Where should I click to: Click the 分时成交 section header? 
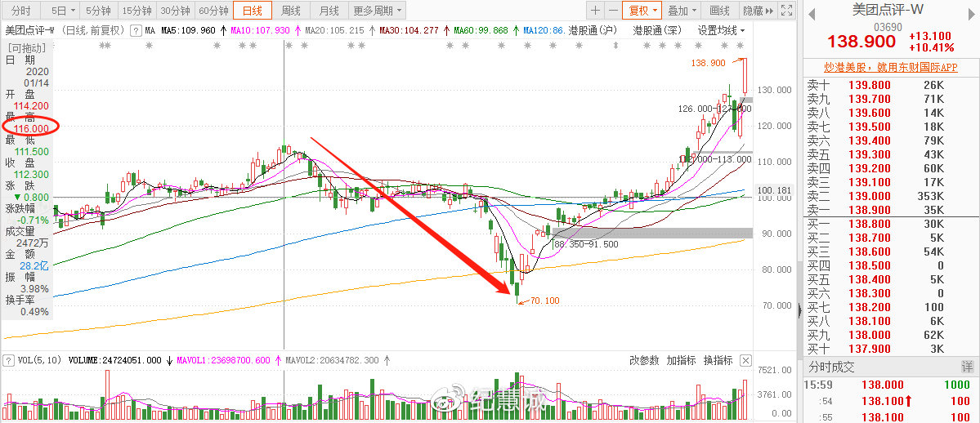point(831,367)
